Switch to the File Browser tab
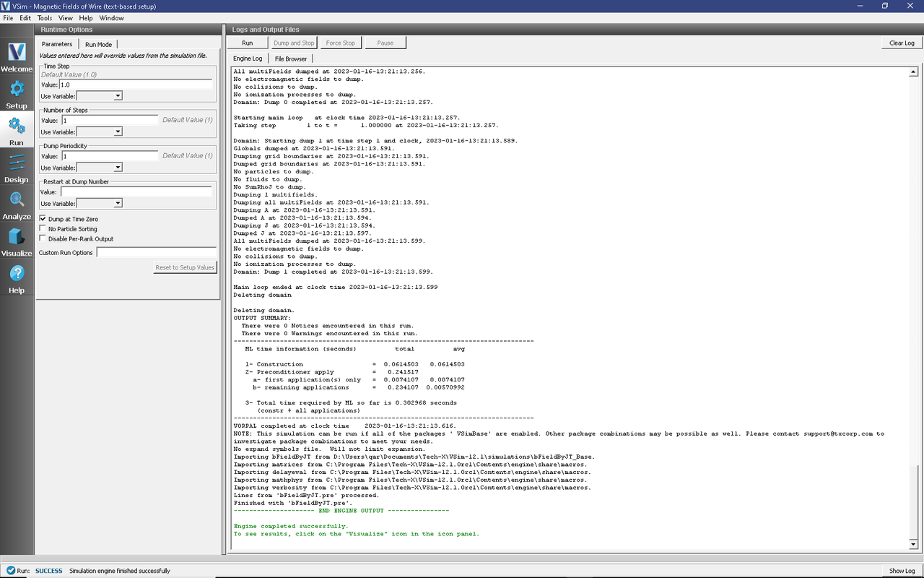 click(291, 59)
